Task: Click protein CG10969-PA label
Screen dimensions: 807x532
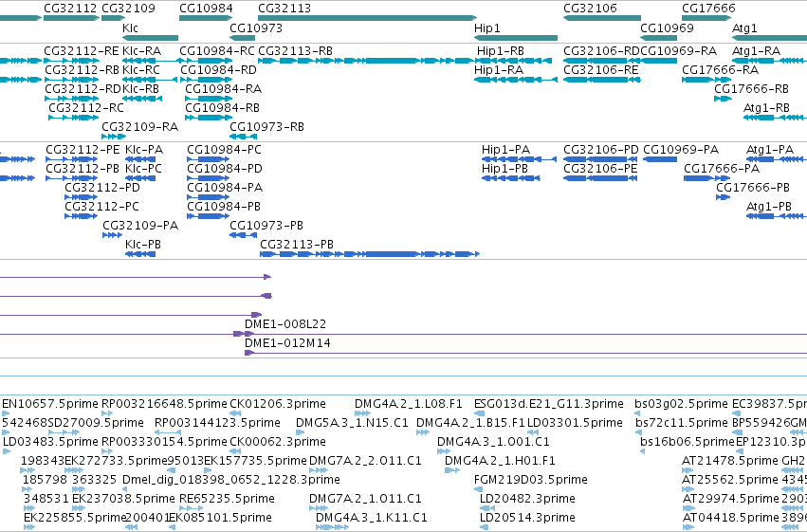Action: point(681,150)
